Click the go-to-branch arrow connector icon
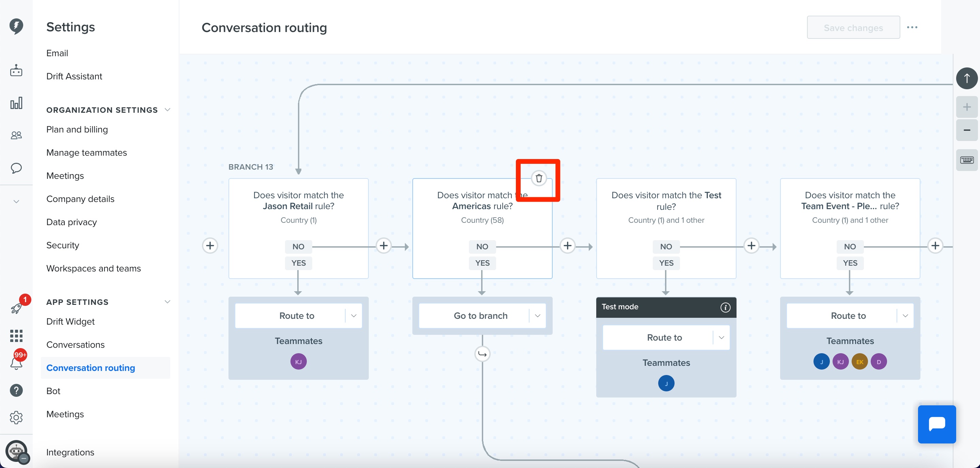The height and width of the screenshot is (468, 980). coord(482,354)
